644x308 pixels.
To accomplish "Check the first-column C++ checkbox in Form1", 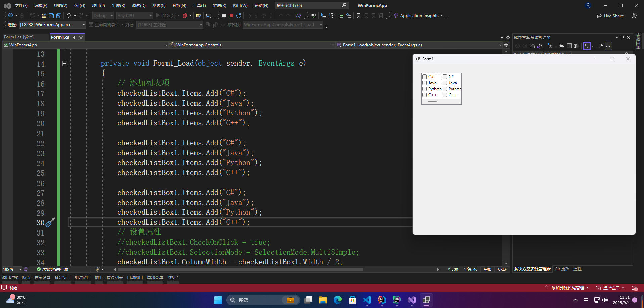I will 425,95.
